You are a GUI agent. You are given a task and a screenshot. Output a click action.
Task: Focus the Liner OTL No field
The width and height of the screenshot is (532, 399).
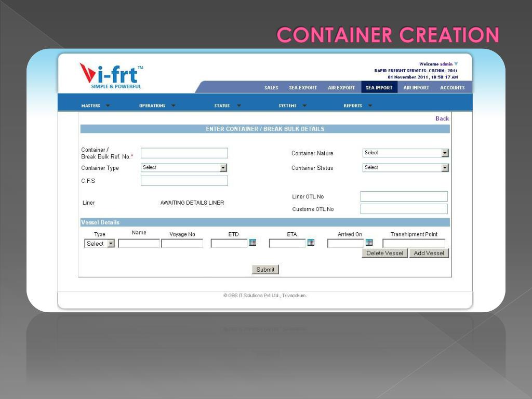click(404, 196)
